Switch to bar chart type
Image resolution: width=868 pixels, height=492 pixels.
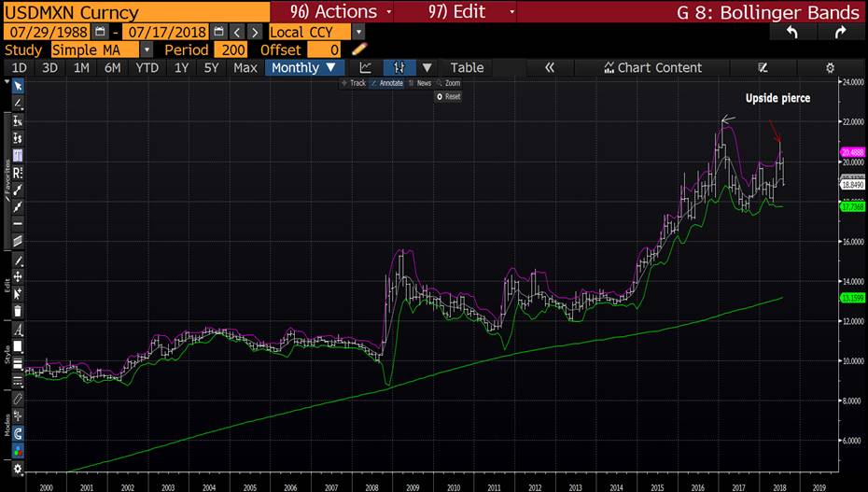pos(399,67)
